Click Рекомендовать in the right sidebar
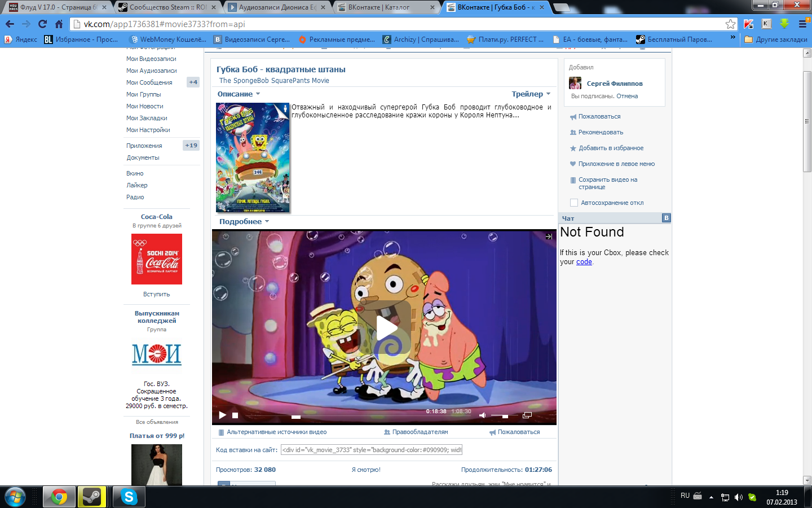Image resolution: width=812 pixels, height=508 pixels. (x=601, y=132)
